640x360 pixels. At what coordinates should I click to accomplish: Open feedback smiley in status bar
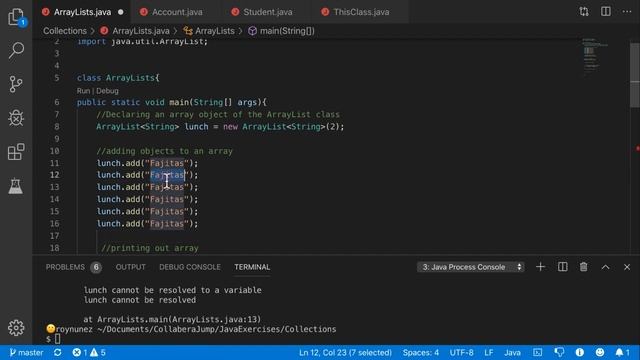coord(600,352)
